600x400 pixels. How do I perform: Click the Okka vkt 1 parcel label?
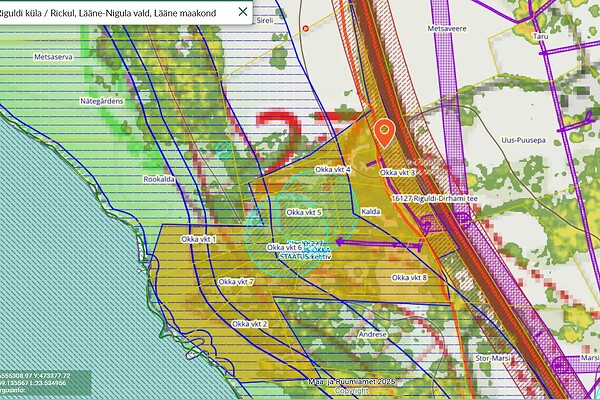pos(199,240)
